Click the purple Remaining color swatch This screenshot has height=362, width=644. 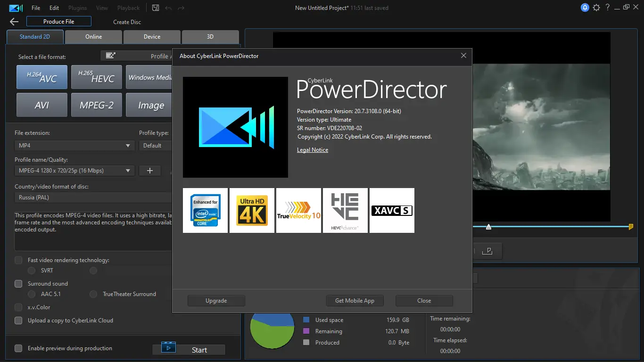[306, 331]
